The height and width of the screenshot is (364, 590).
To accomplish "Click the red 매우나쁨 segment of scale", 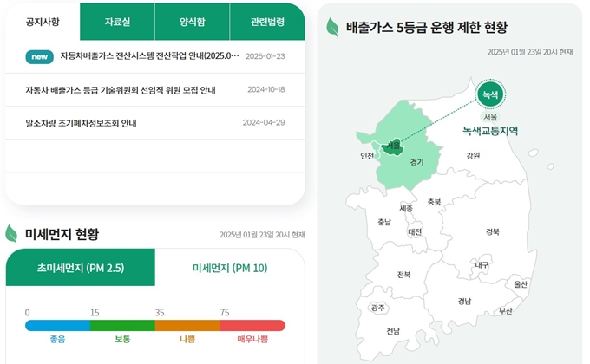I will click(x=252, y=325).
